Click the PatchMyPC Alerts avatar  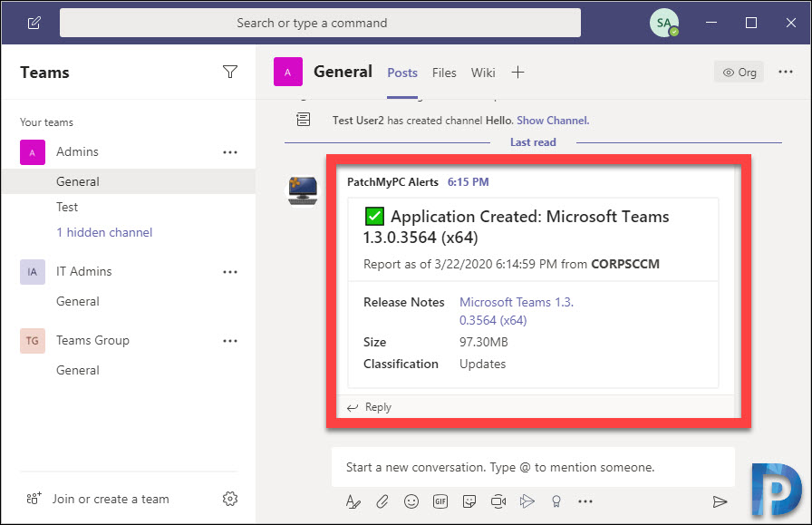303,190
